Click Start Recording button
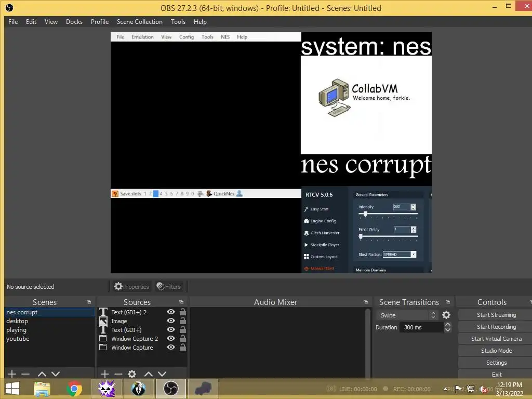Image resolution: width=532 pixels, height=399 pixels. [496, 327]
